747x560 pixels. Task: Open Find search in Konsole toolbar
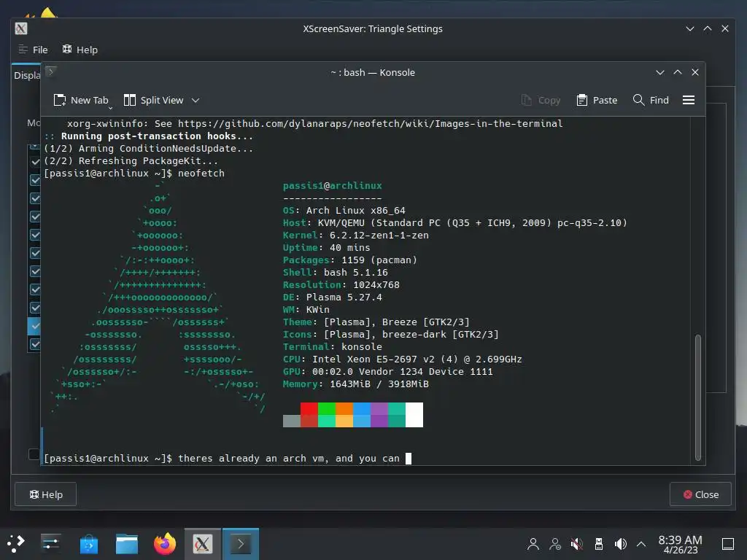651,100
